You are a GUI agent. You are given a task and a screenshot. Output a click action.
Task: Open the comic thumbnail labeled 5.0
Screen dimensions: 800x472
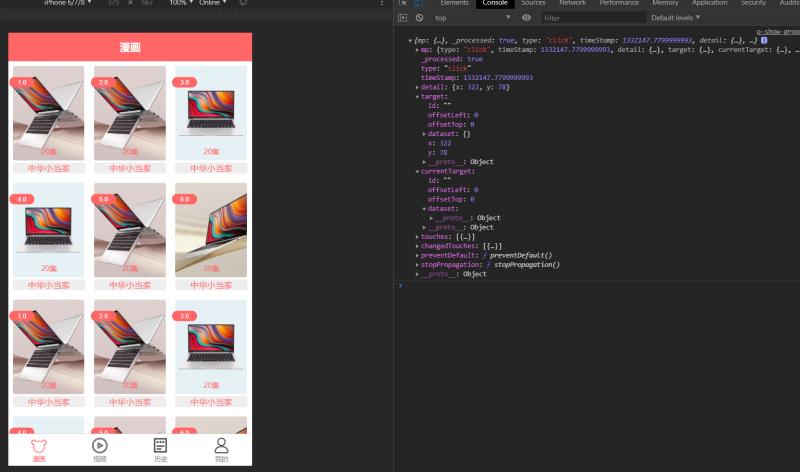(130, 230)
